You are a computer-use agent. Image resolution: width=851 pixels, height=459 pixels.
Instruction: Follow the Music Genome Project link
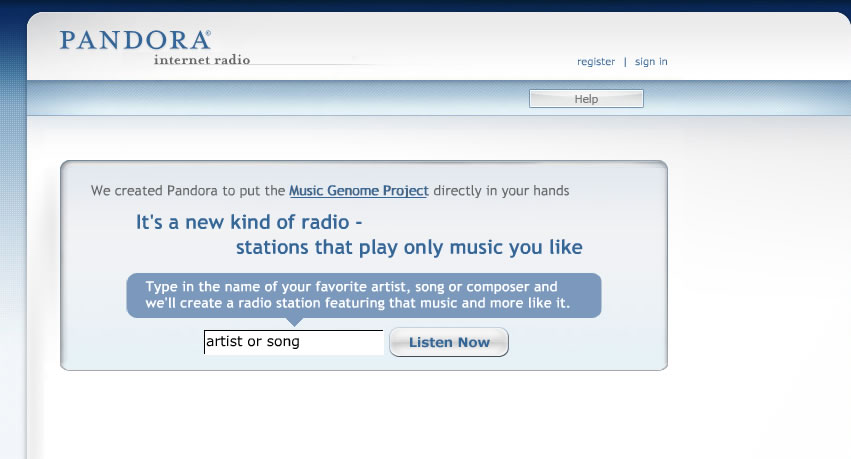coord(359,191)
